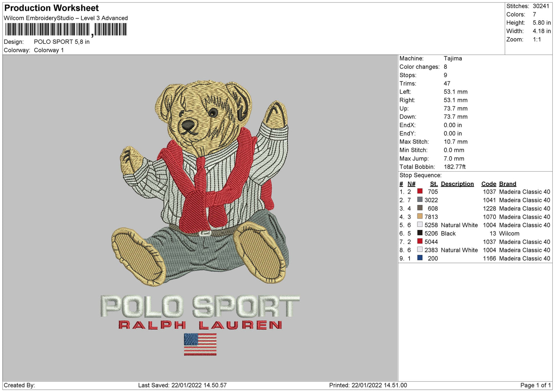Image resolution: width=555 pixels, height=392 pixels.
Task: Click 'Natural White' in the 5258 row
Action: click(459, 225)
